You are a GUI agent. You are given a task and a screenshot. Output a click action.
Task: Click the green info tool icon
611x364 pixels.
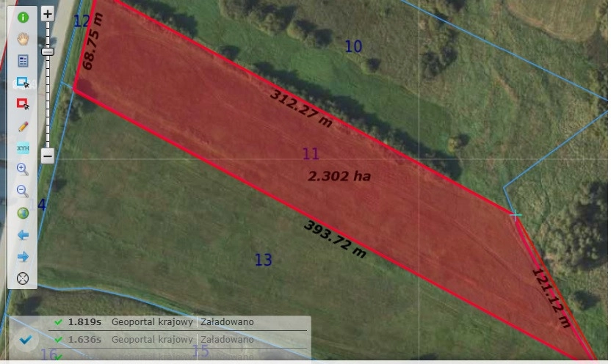coord(23,17)
